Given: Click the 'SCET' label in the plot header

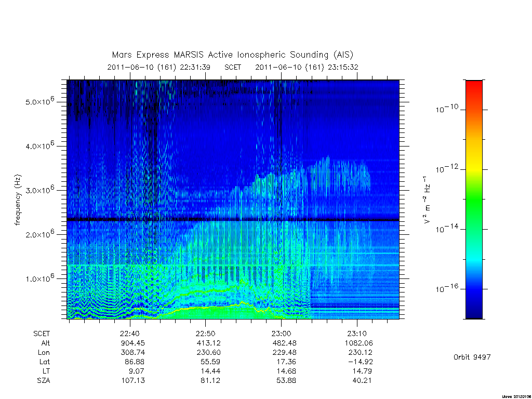Looking at the screenshot, I should point(233,67).
